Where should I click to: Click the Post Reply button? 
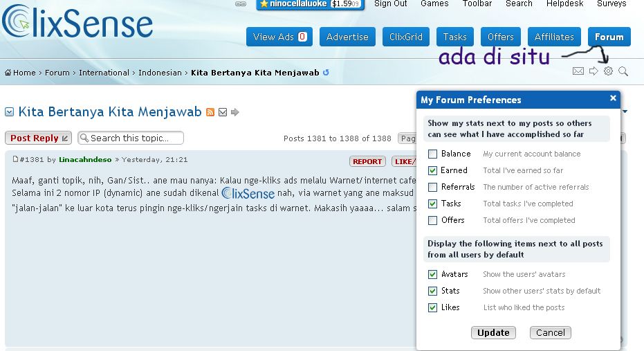click(38, 138)
